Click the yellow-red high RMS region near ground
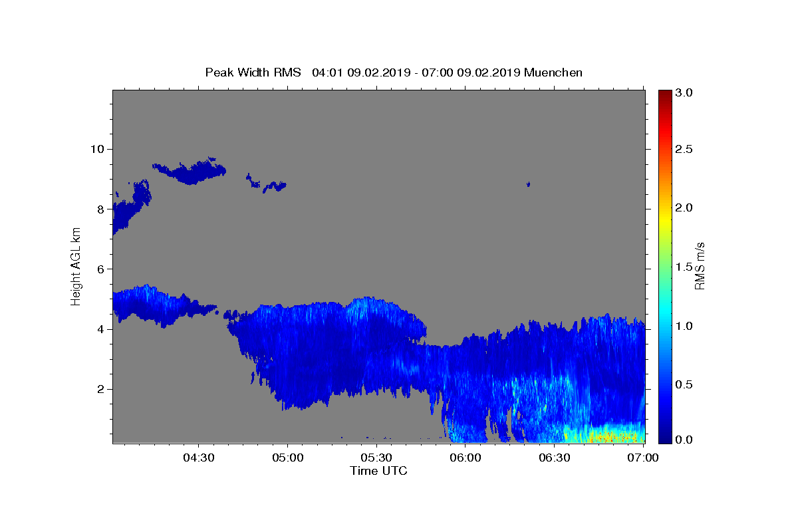Viewport: 798px width, 532px height. [605, 436]
